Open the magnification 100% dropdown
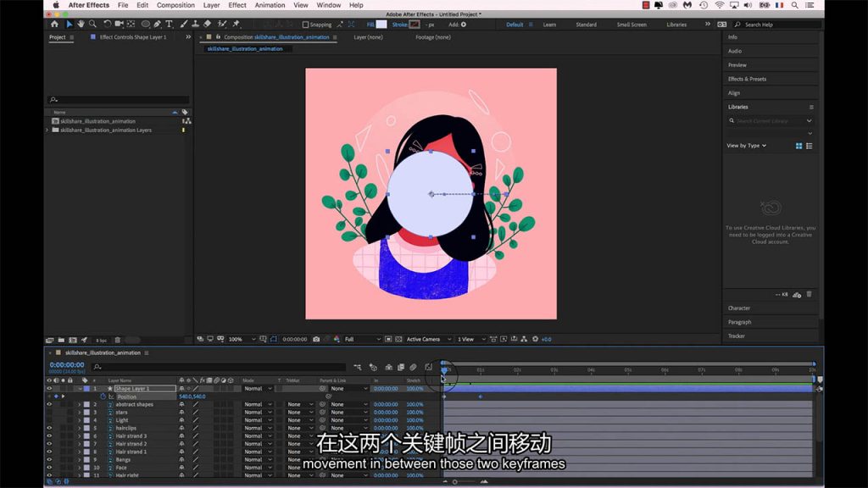Screen dimensions: 868x488 242,339
